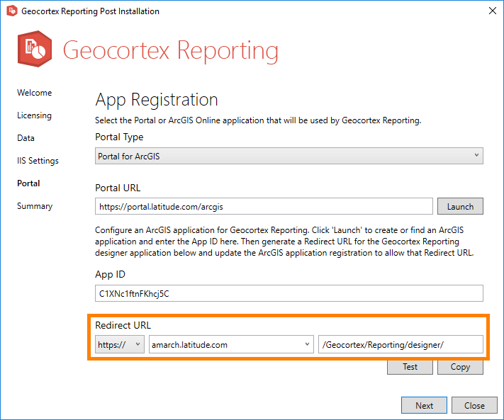Viewport: 504px width, 420px height.
Task: Go to the Welcome step
Action: (x=35, y=93)
